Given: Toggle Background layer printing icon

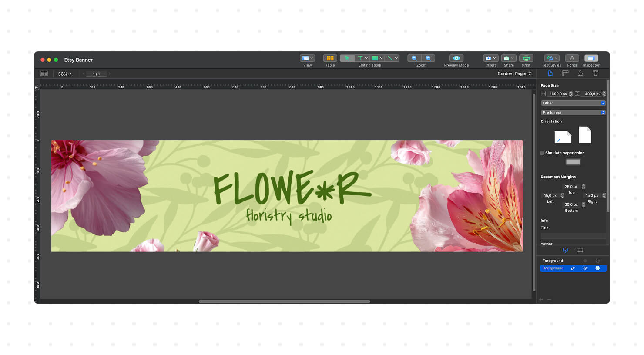Looking at the screenshot, I should click(597, 268).
